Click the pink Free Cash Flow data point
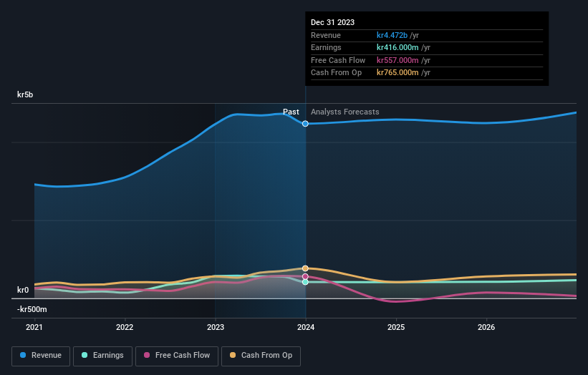 point(305,276)
